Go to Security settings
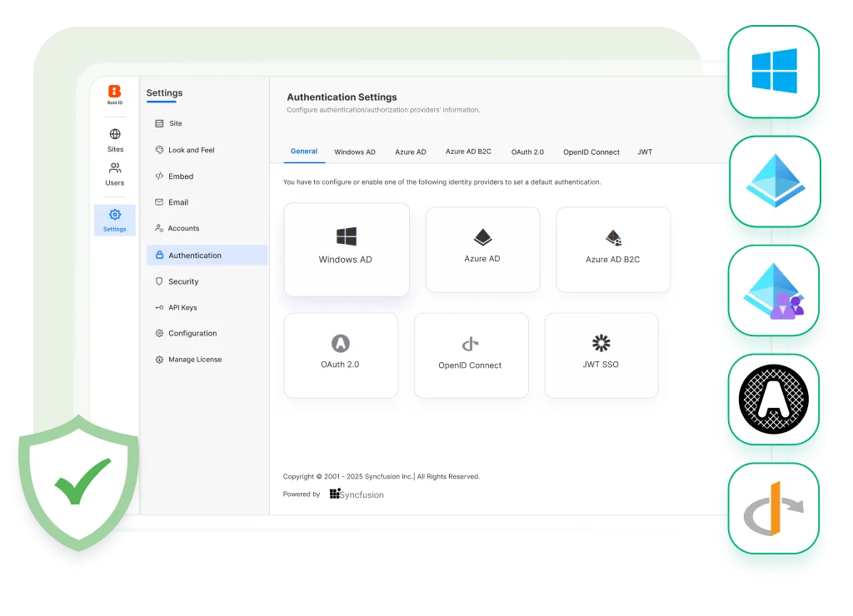Screen dimensions: 853x616 click(x=183, y=281)
